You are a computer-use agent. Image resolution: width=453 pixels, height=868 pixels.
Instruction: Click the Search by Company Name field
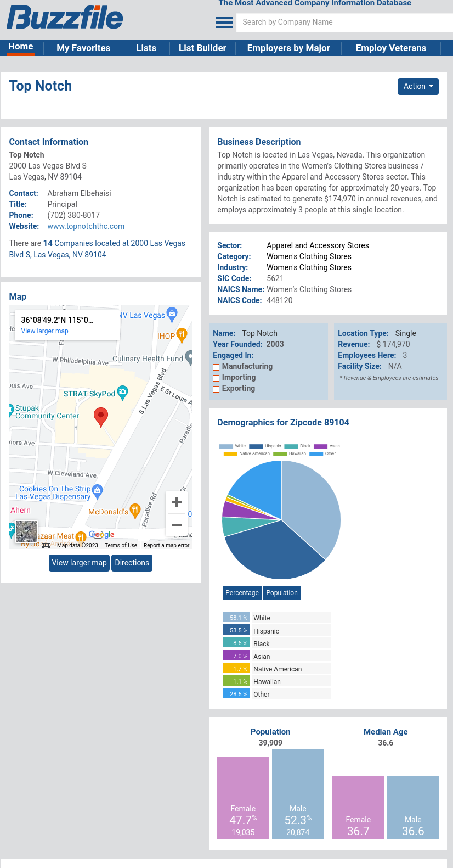point(344,22)
